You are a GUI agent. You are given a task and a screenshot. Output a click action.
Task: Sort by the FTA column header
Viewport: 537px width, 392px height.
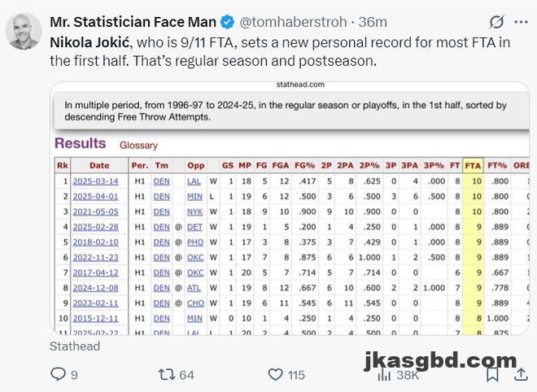point(473,165)
